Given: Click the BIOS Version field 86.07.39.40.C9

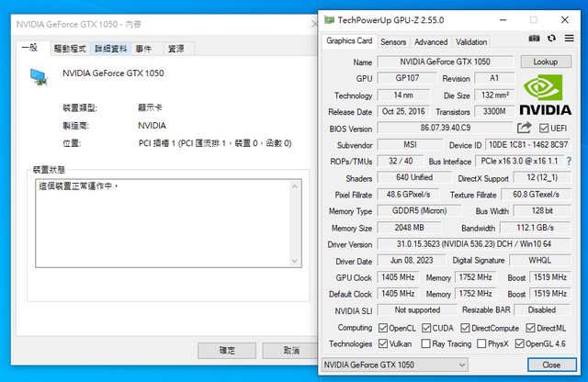Looking at the screenshot, I should [x=445, y=128].
